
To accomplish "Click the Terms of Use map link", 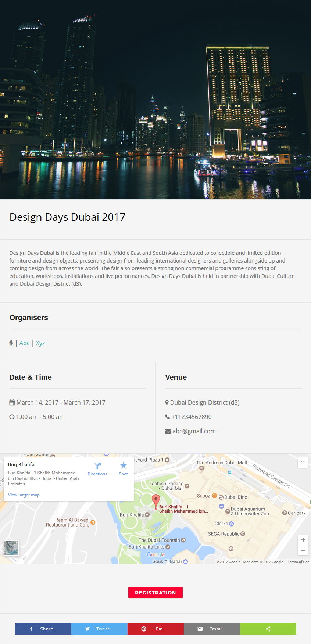I will pyautogui.click(x=299, y=562).
